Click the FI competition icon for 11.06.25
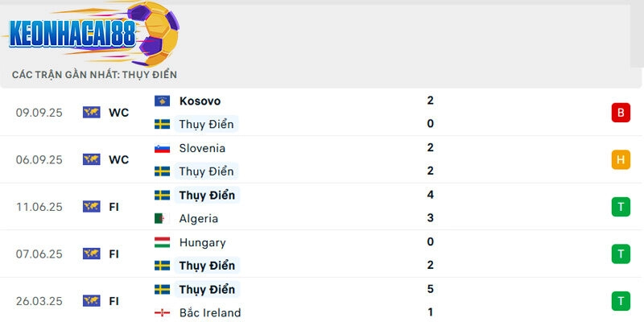644x322 pixels. click(91, 207)
